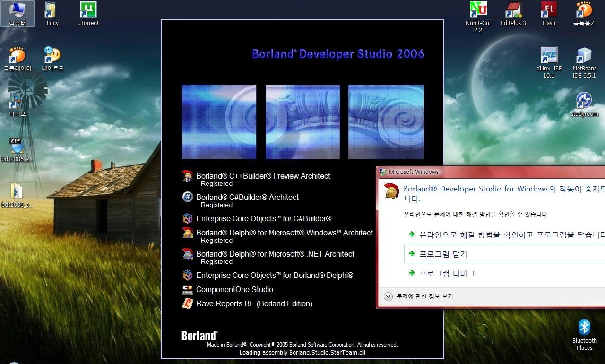Image resolution: width=605 pixels, height=364 pixels.
Task: Open the Nunit-Gui 2.2 shortcut
Action: (x=478, y=10)
